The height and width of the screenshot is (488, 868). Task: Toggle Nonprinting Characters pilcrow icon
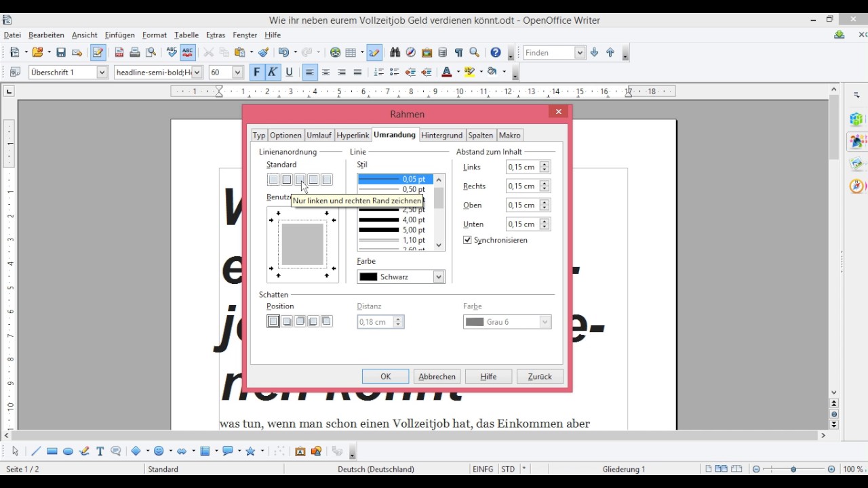click(458, 52)
